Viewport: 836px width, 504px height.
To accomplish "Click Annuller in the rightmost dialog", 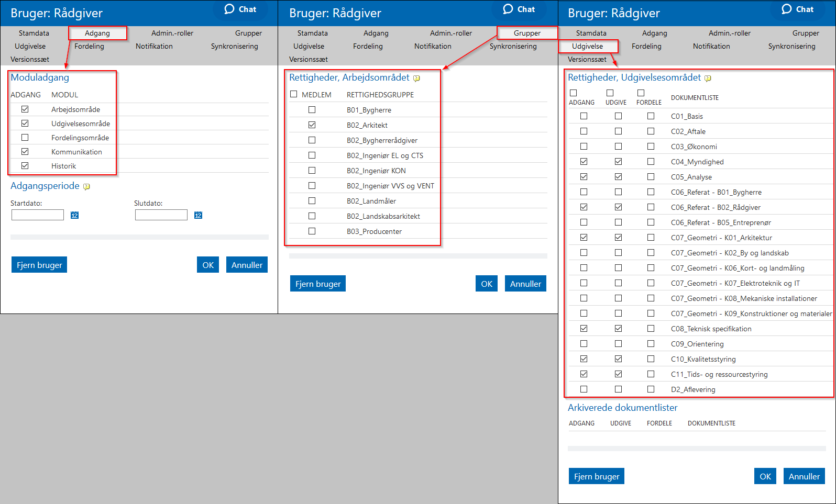I will [804, 476].
